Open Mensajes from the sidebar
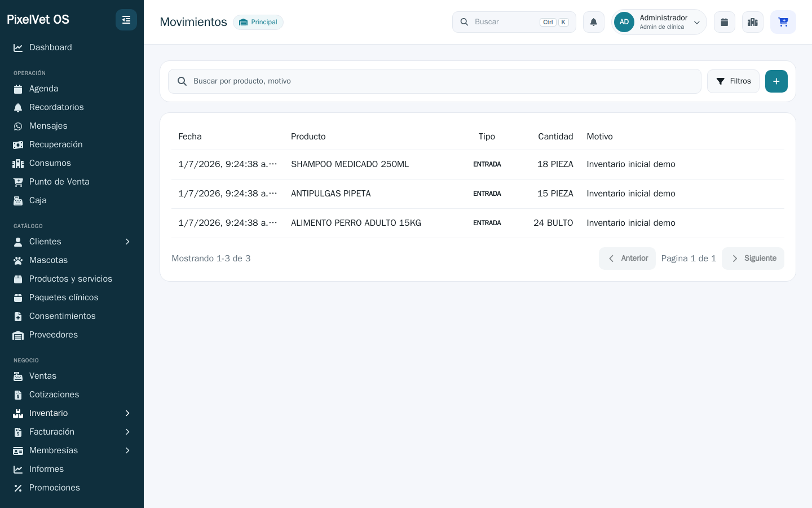812x508 pixels. [x=72, y=126]
